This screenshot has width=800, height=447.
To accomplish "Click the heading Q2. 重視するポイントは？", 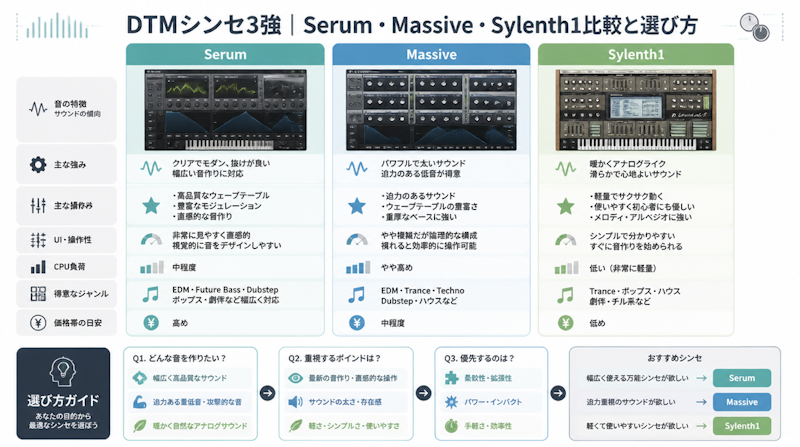I will [335, 358].
